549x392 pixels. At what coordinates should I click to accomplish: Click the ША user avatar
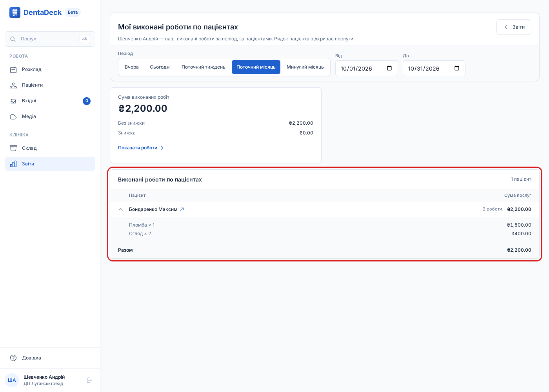[12, 380]
